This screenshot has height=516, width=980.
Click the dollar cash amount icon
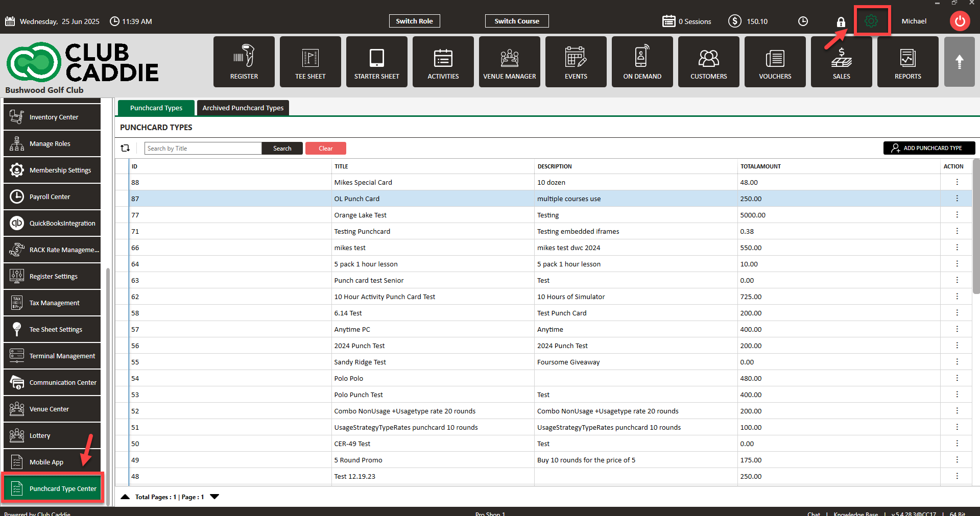point(735,21)
